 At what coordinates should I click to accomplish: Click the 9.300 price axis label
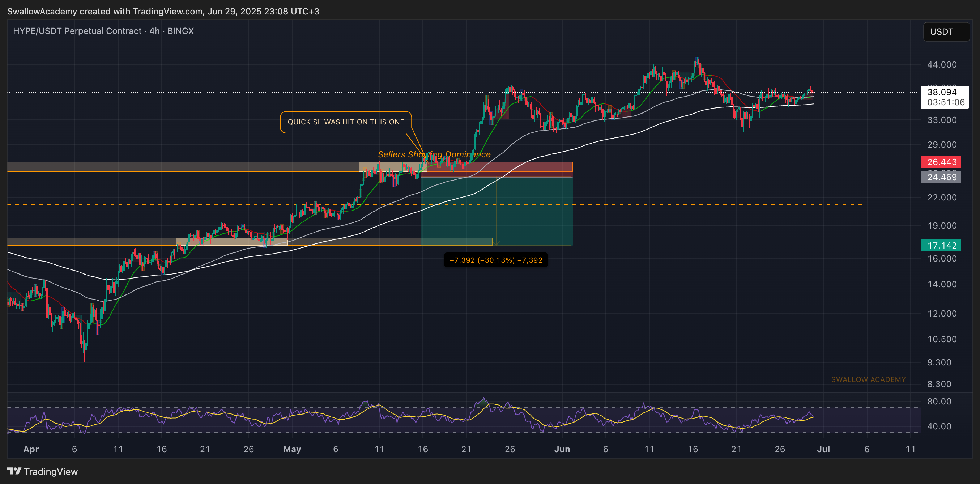(939, 362)
